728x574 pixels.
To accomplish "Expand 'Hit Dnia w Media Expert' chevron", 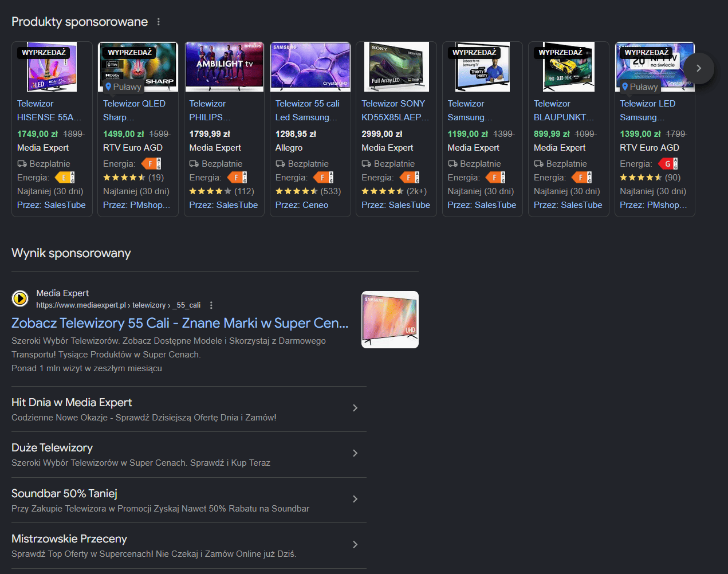I will pos(355,408).
